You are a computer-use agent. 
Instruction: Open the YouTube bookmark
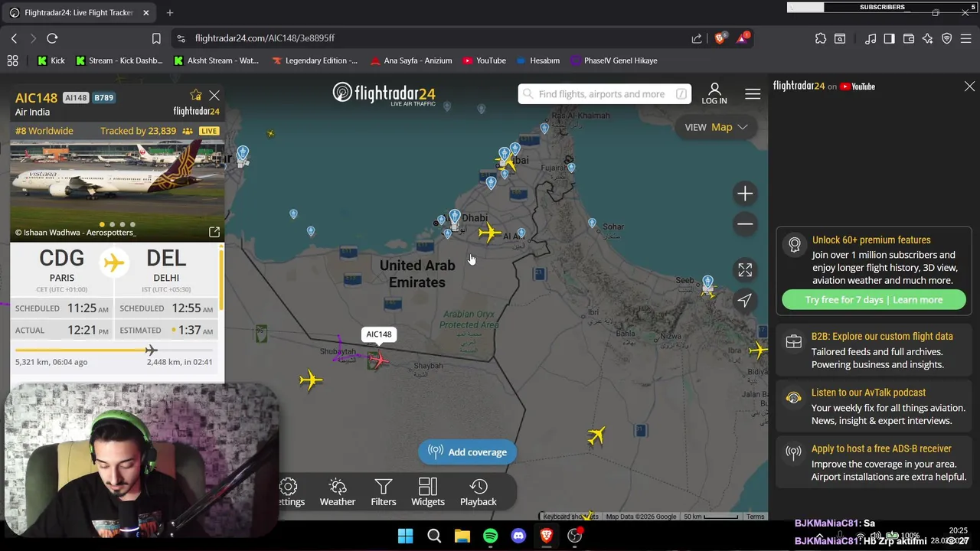[484, 60]
